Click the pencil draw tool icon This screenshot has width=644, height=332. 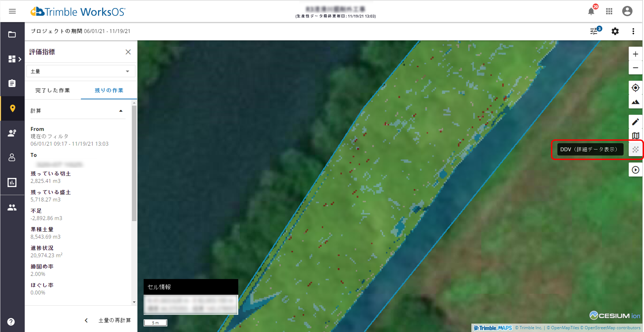(x=635, y=122)
